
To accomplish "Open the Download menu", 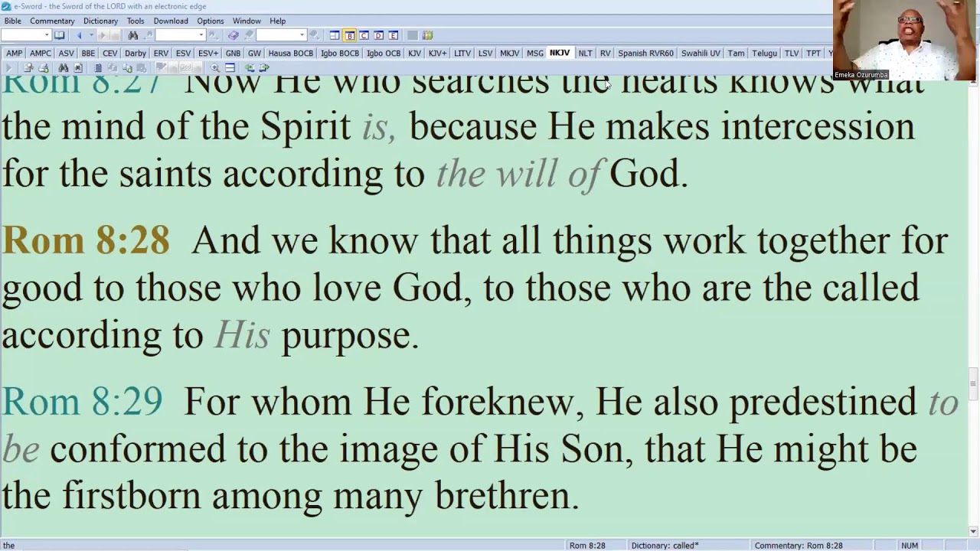I will click(171, 21).
